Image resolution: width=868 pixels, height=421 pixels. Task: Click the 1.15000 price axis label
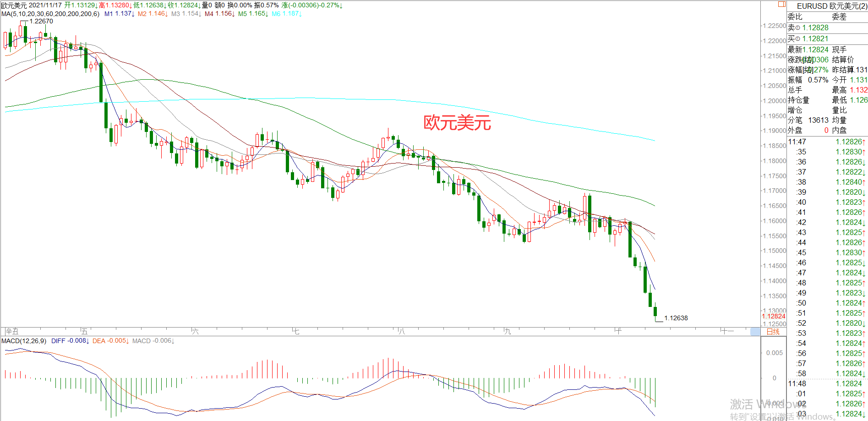coord(774,251)
